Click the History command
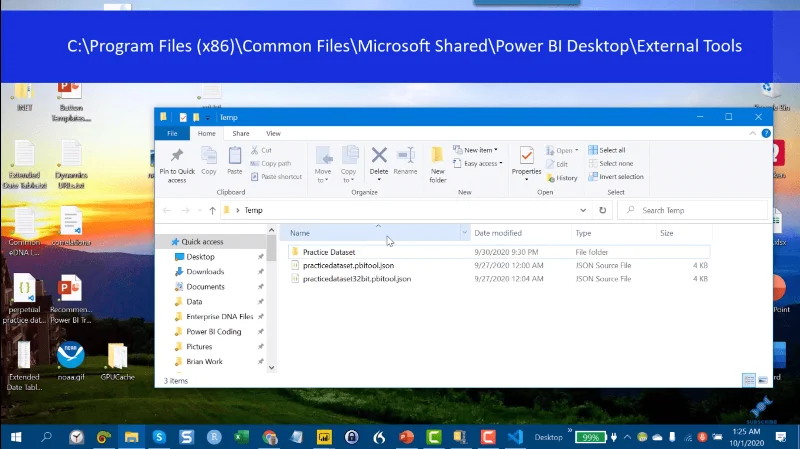800x449 pixels. click(x=562, y=178)
